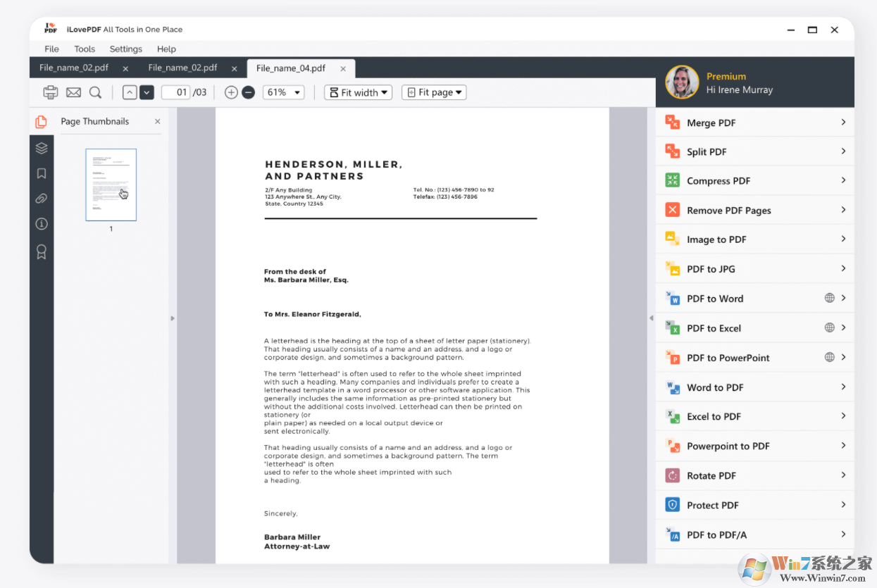Open search with the magnifier icon

(x=95, y=92)
